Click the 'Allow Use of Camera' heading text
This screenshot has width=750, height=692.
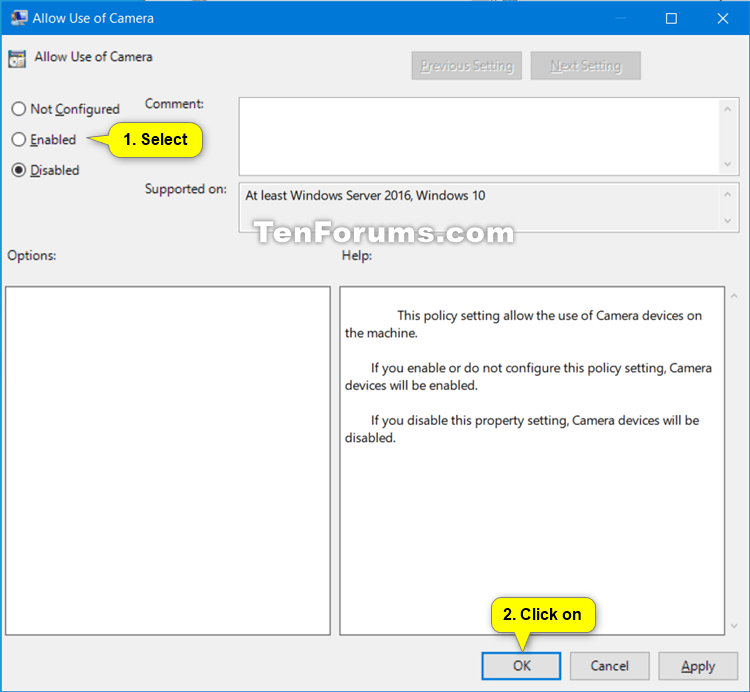tap(93, 57)
